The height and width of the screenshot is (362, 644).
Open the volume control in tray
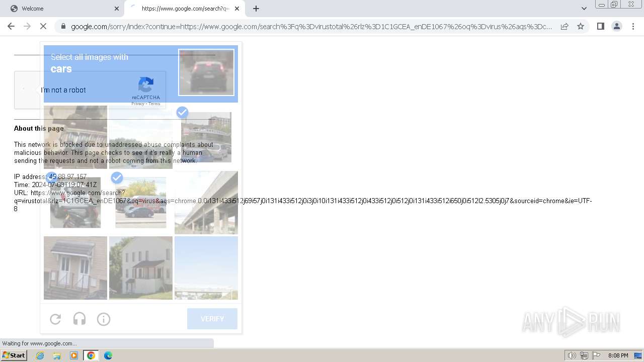pyautogui.click(x=572, y=355)
